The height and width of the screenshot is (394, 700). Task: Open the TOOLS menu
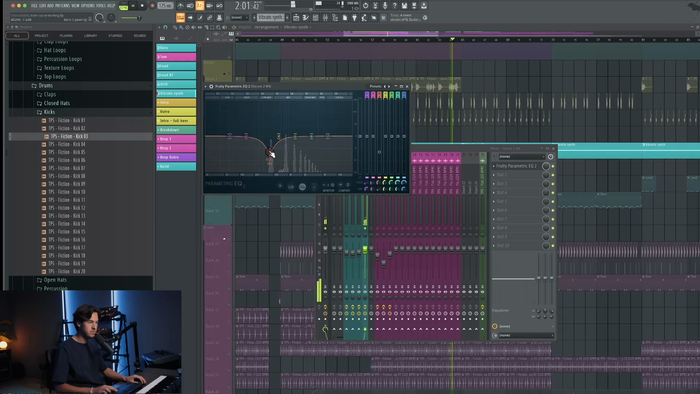pyautogui.click(x=101, y=6)
